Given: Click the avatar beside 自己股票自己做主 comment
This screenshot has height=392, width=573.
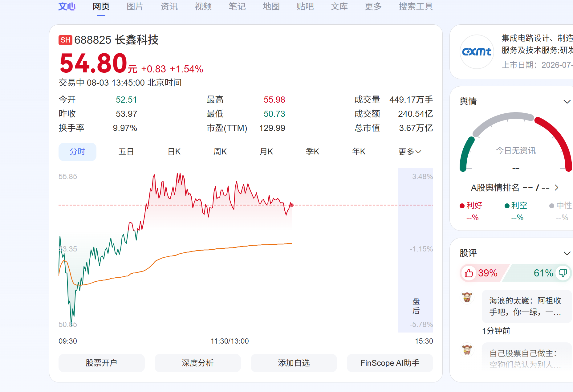Looking at the screenshot, I should (x=467, y=350).
